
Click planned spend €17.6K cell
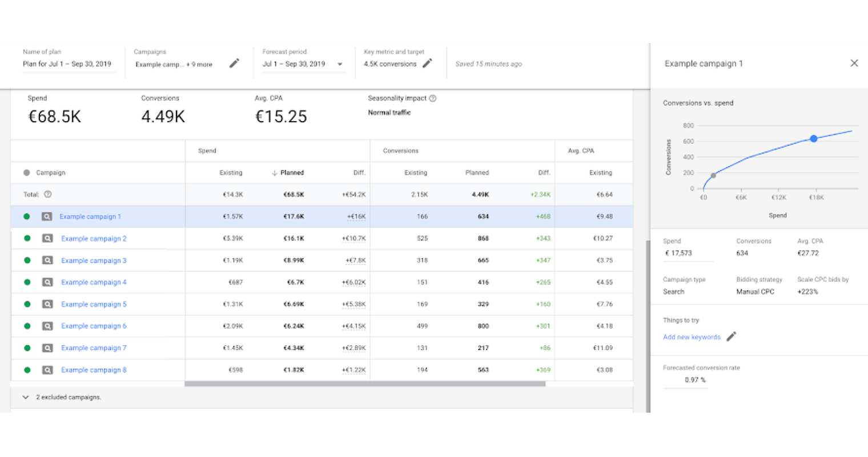pyautogui.click(x=294, y=217)
